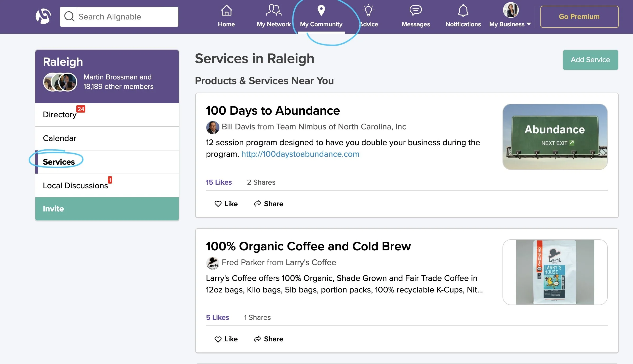Open the Messages speech bubble icon
The width and height of the screenshot is (633, 364).
pyautogui.click(x=415, y=11)
